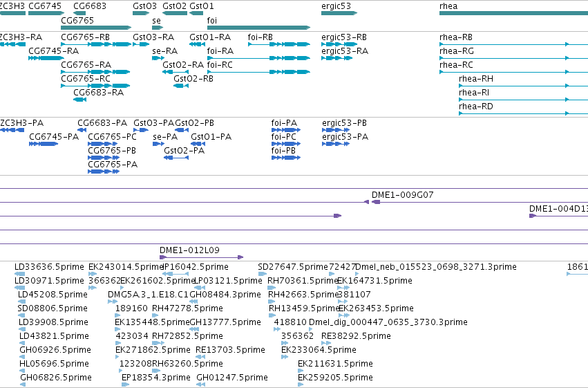Select the CG6683 gene label
Image resolution: width=588 pixels, height=388 pixels.
pos(90,6)
